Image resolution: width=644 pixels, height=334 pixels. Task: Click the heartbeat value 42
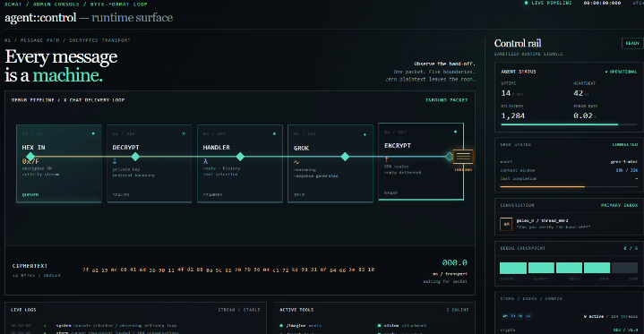[579, 93]
